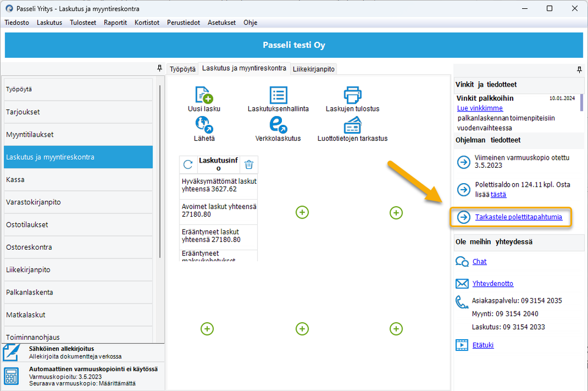
Task: Select Ostoreskontra in the sidebar
Action: point(78,247)
